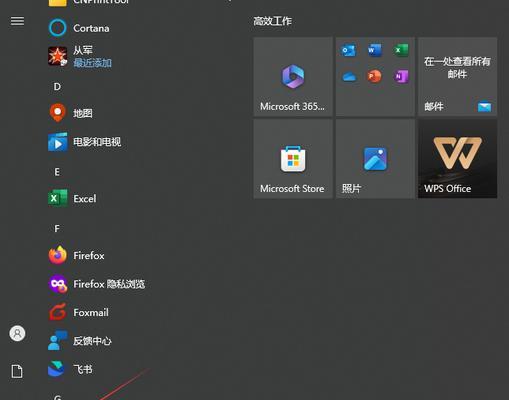Jump using the letter F header

pyautogui.click(x=57, y=229)
